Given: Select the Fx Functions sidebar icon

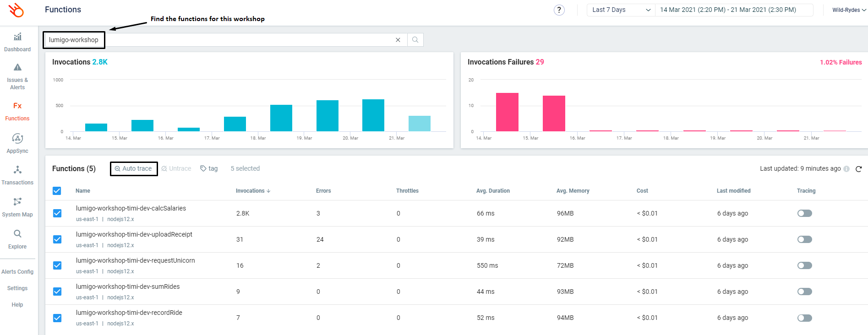Looking at the screenshot, I should click(x=17, y=106).
